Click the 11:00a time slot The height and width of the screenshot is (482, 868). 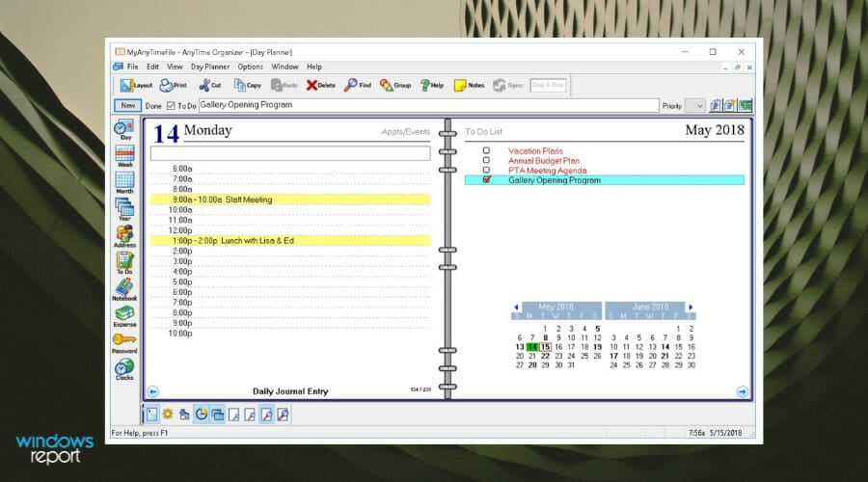click(x=290, y=220)
